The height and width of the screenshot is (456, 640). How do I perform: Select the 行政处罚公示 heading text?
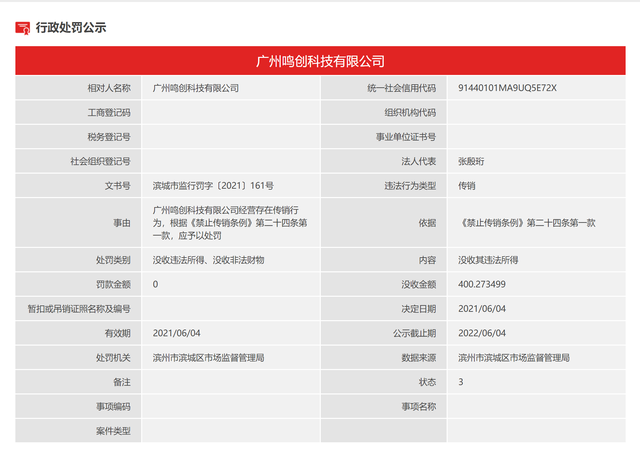pos(71,28)
